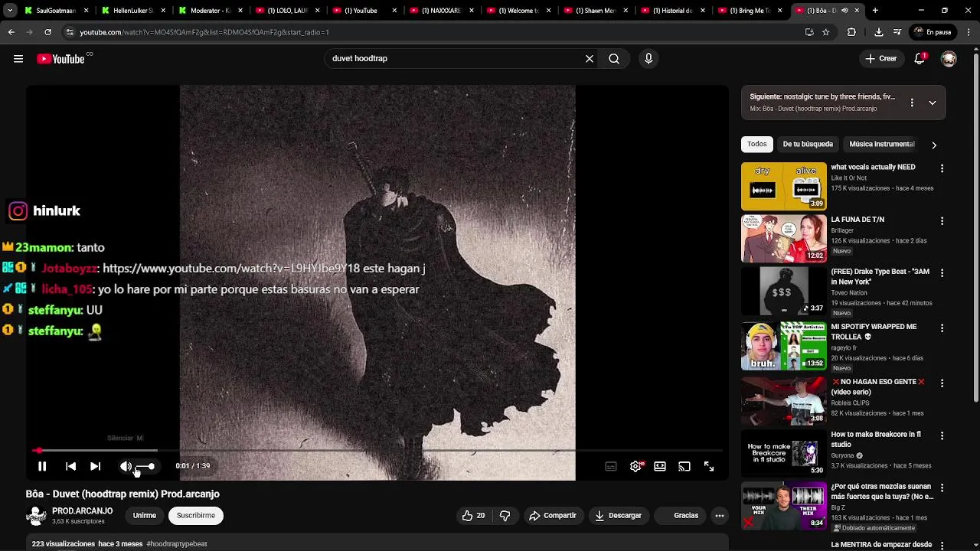Open the browser downloads icon

click(x=878, y=32)
